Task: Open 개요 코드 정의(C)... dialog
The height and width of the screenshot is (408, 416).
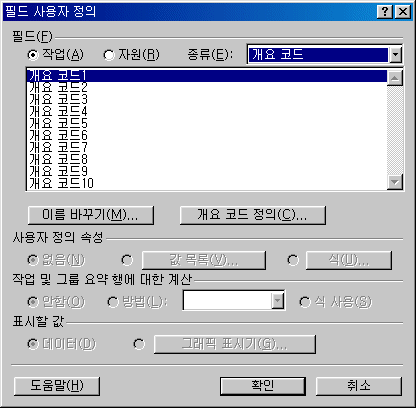Action: point(253,215)
